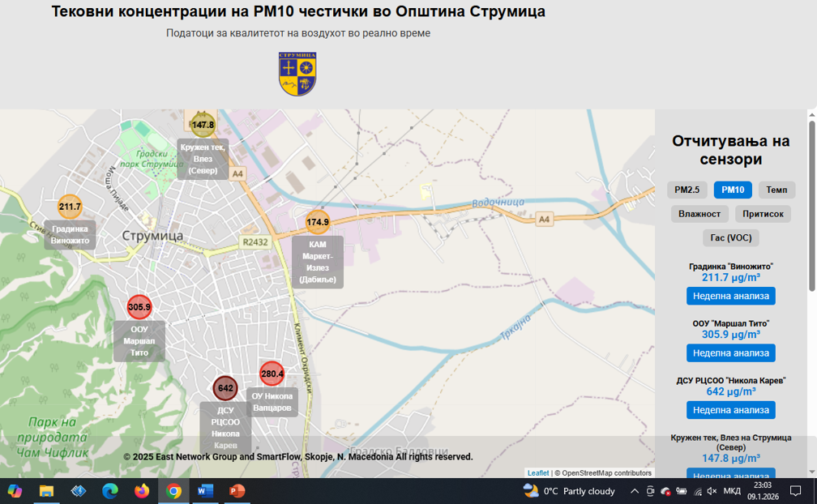
Task: Switch readings to Темп
Action: click(x=776, y=190)
